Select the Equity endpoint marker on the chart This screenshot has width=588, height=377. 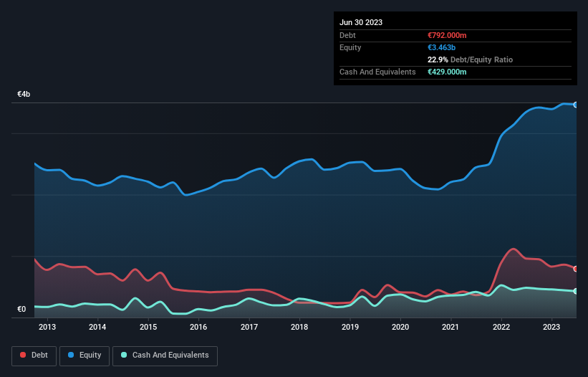click(576, 105)
